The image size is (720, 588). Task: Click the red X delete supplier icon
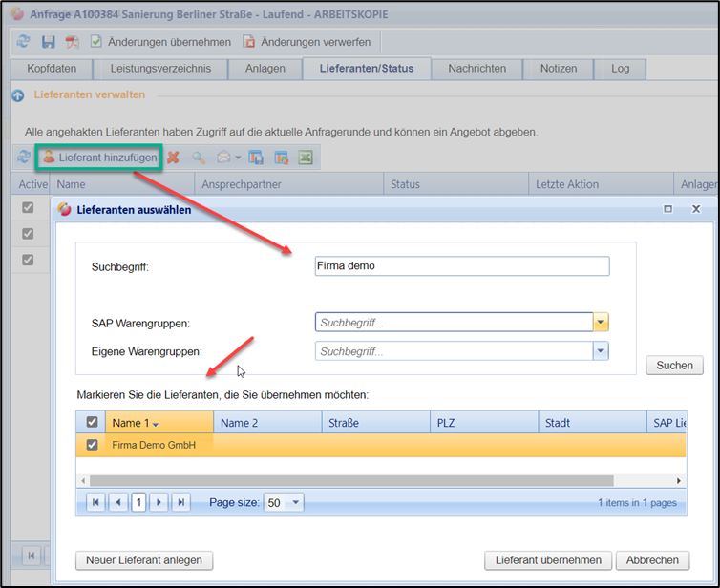click(x=174, y=157)
